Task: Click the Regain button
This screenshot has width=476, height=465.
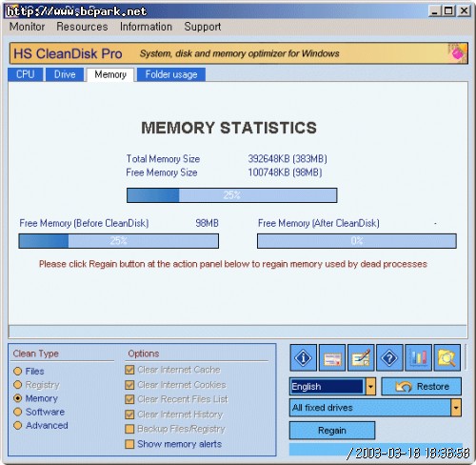Action: [x=332, y=431]
